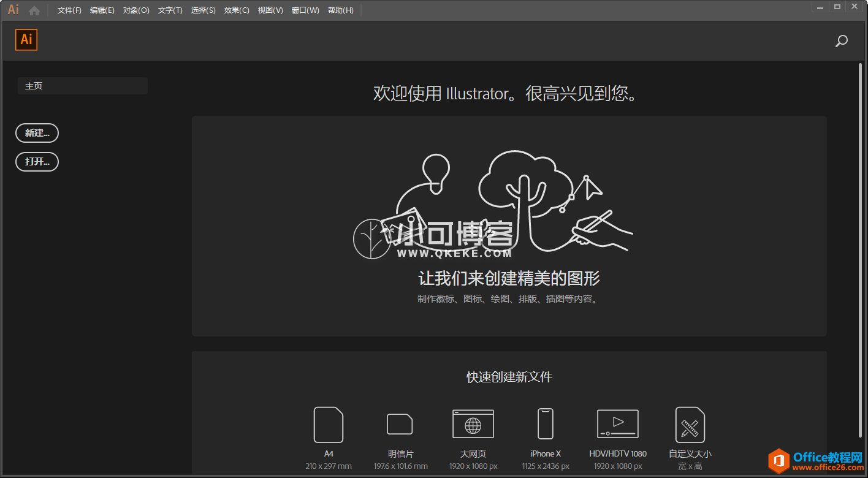Select the 自定义大小 custom size icon
868x478 pixels.
tap(690, 425)
